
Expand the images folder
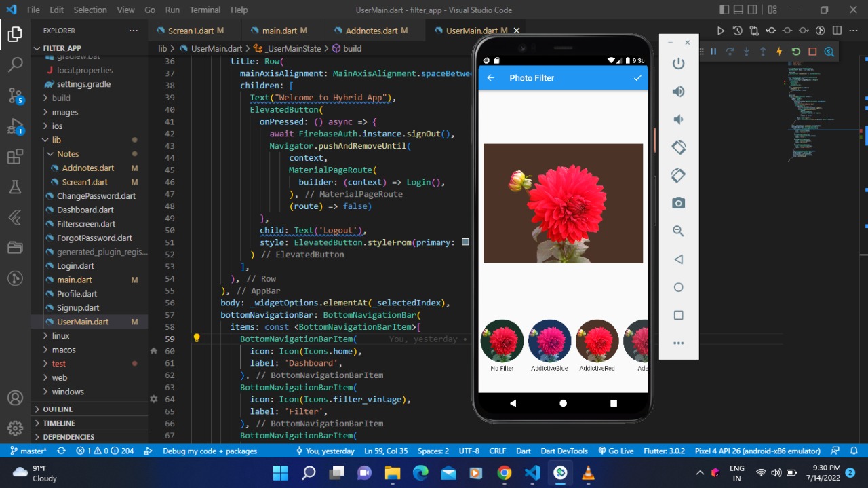tap(89, 112)
